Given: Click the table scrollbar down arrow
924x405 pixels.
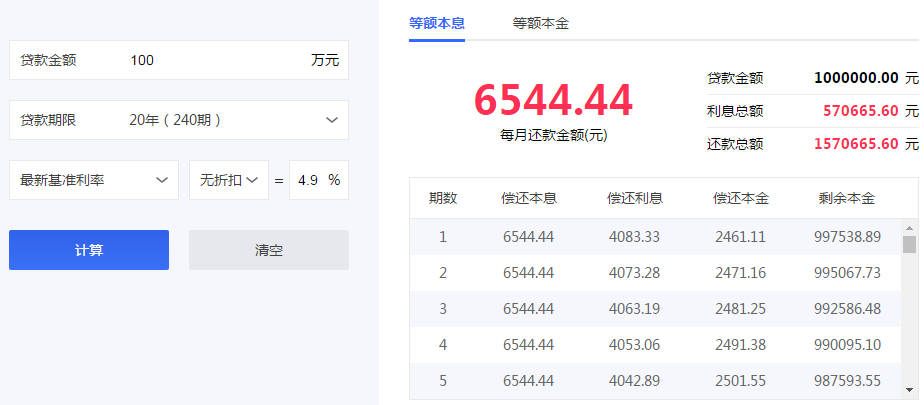Looking at the screenshot, I should [x=909, y=390].
